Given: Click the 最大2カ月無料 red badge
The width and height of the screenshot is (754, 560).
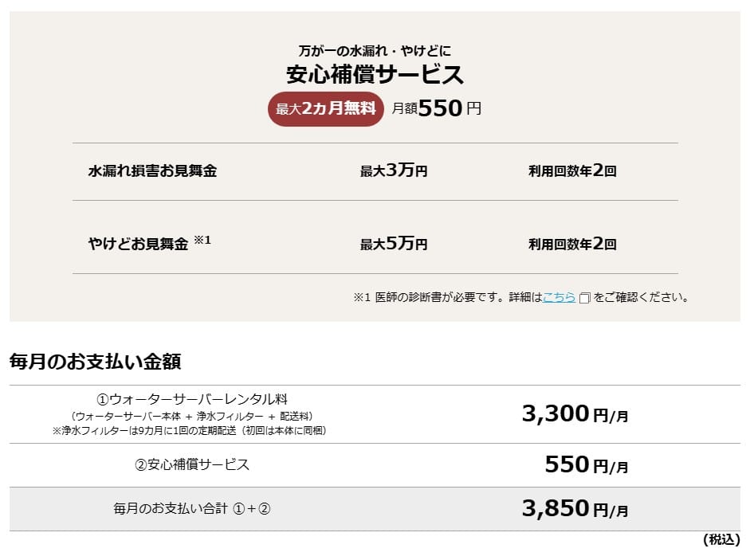Looking at the screenshot, I should (325, 108).
